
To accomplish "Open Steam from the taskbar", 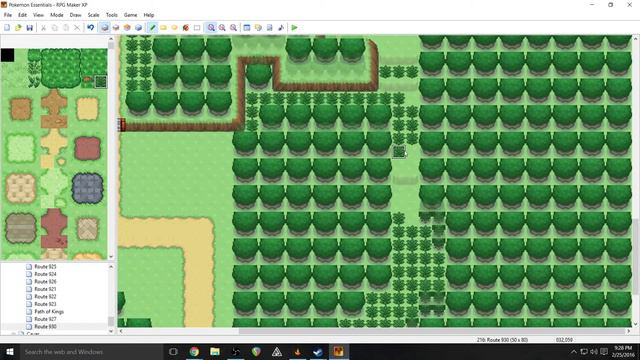I will coord(318,352).
